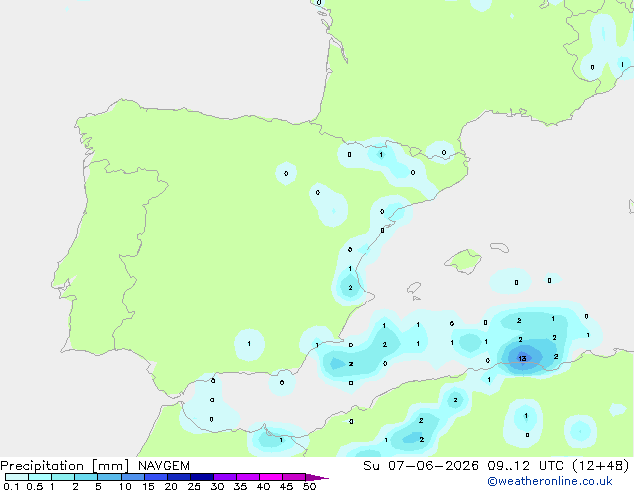Image resolution: width=634 pixels, height=490 pixels.
Task: Click the 1–2 mm legend color swatch
Action: coord(63,477)
